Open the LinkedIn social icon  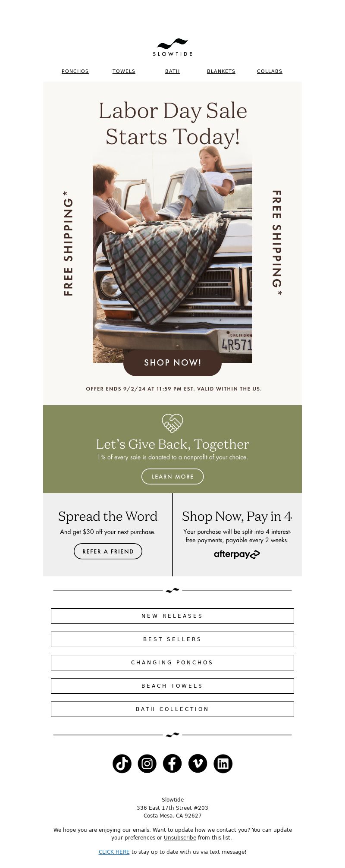coord(223,764)
